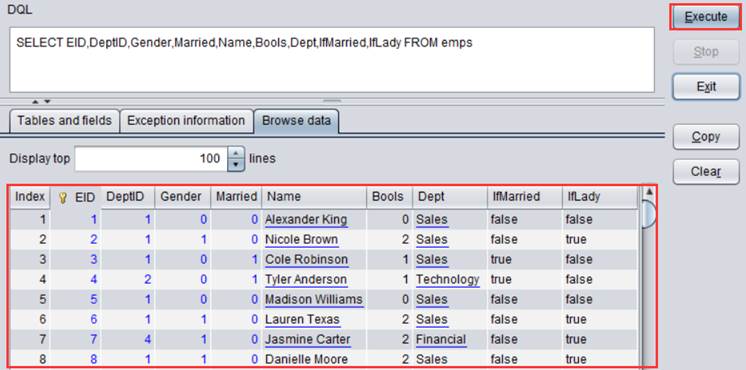The image size is (746, 370).
Task: Select the Browse data tab
Action: coord(296,121)
